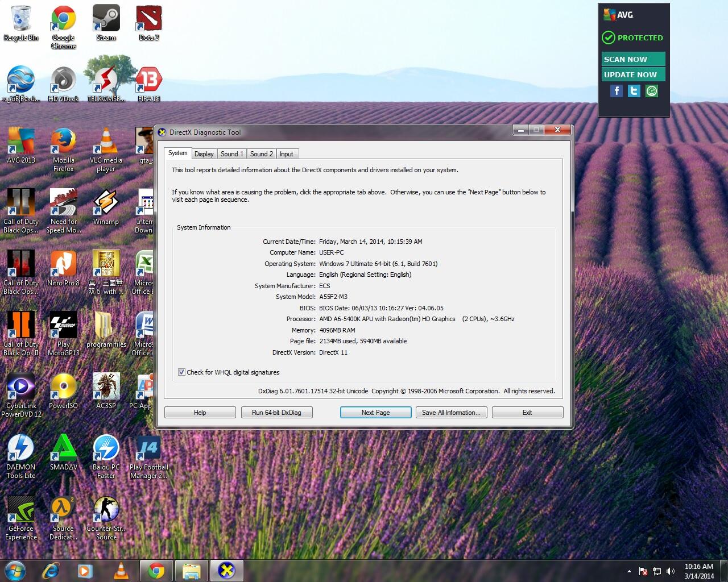Viewport: 728px width, 582px height.
Task: Click Action Center flag tray icon
Action: coord(643,571)
